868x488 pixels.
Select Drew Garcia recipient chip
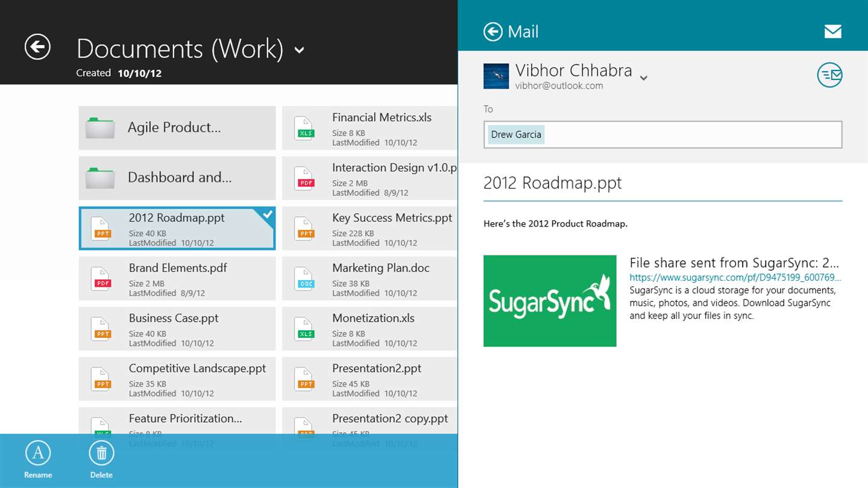(516, 134)
